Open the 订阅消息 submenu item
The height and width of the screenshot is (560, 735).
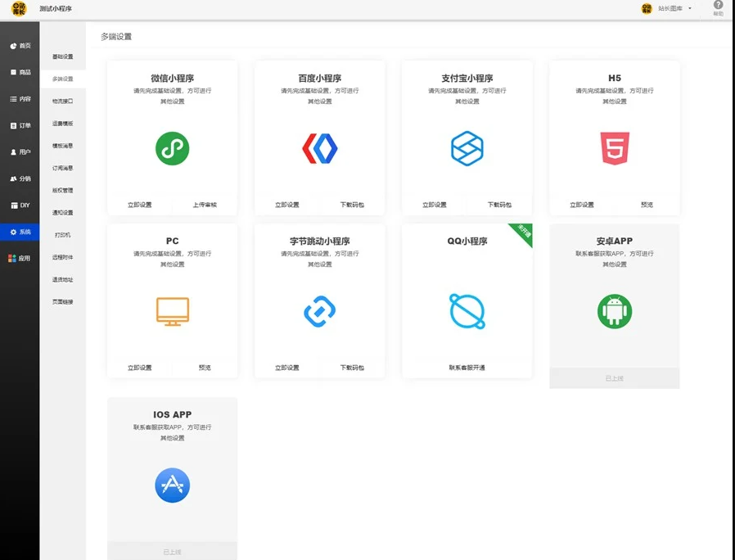63,168
